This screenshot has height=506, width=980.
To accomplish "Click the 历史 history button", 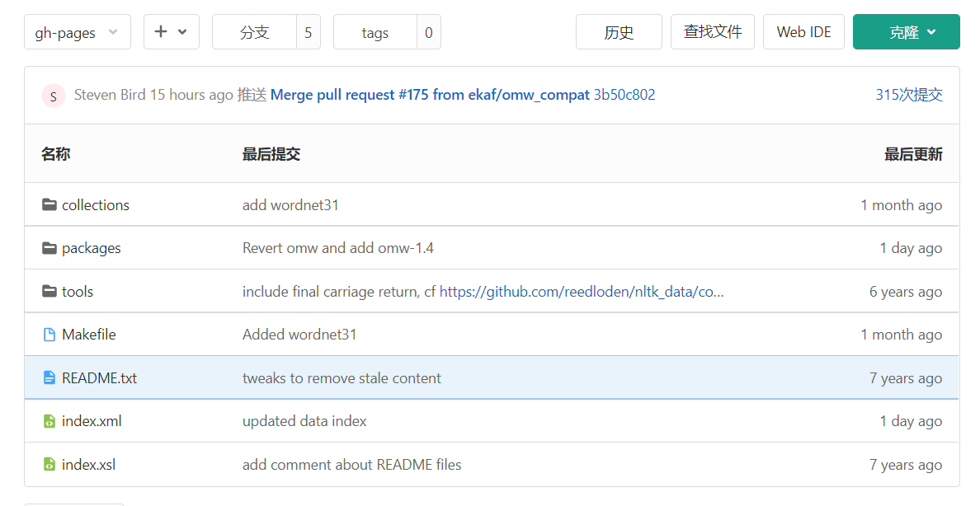I will (619, 32).
